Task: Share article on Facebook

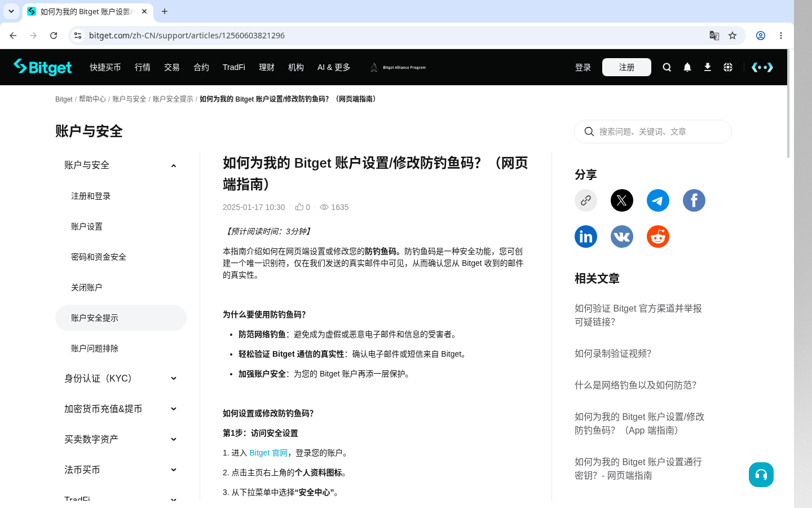Action: pos(694,200)
